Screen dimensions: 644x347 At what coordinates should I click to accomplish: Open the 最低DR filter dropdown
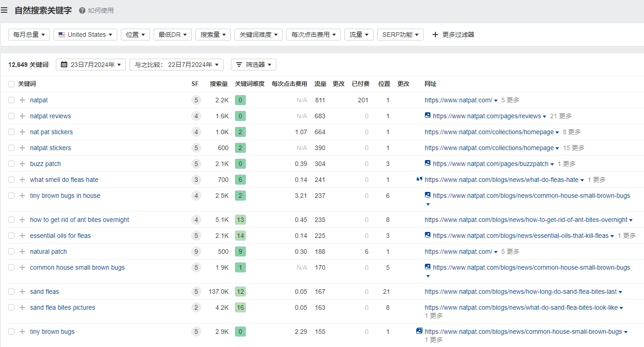173,35
